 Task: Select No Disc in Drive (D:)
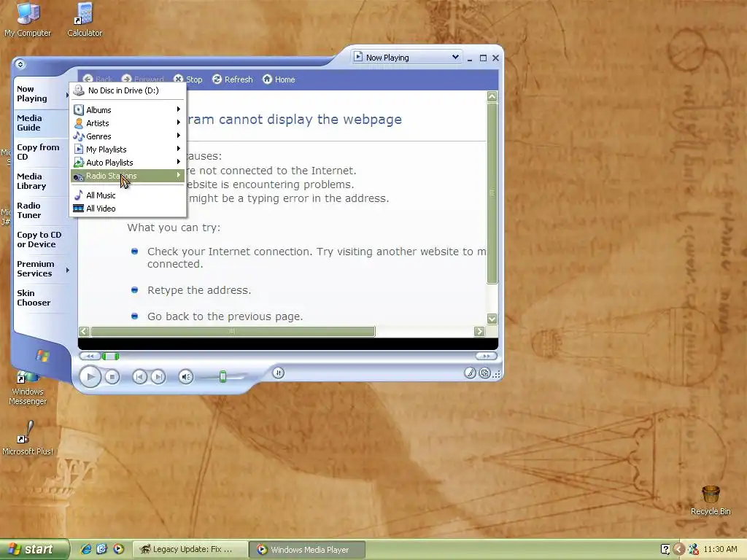(x=128, y=90)
